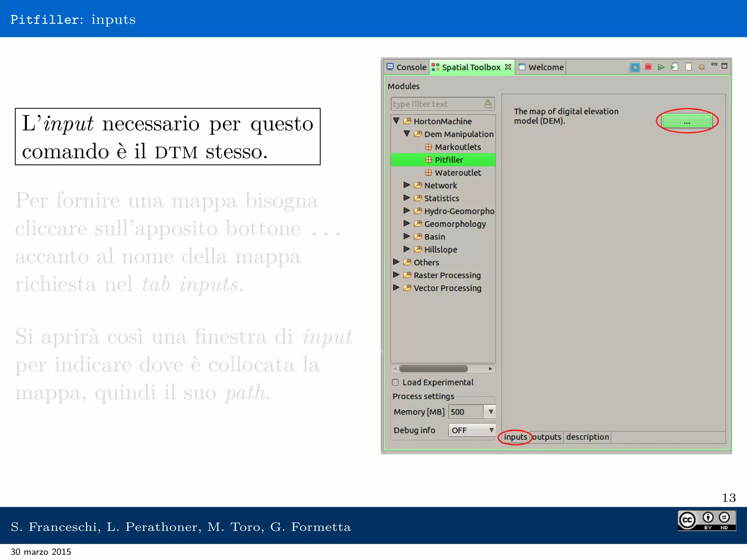Expand the Hillslope category
This screenshot has width=747, height=560.
tap(407, 249)
